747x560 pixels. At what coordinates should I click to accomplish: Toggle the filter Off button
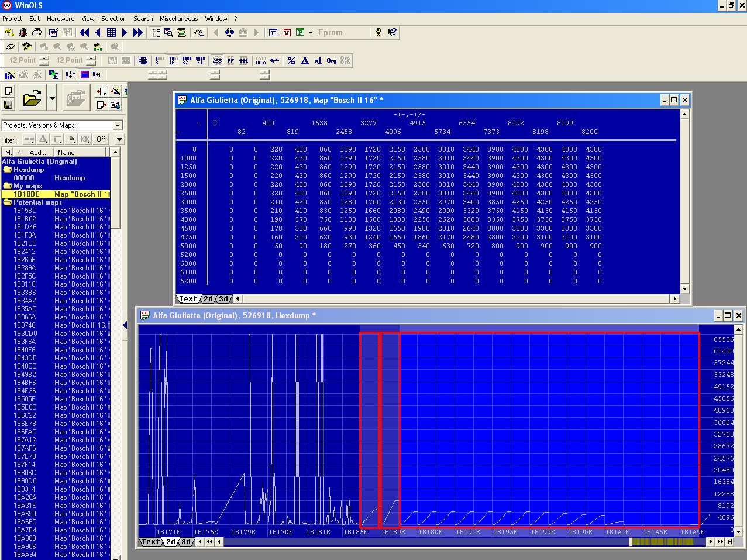pyautogui.click(x=101, y=139)
